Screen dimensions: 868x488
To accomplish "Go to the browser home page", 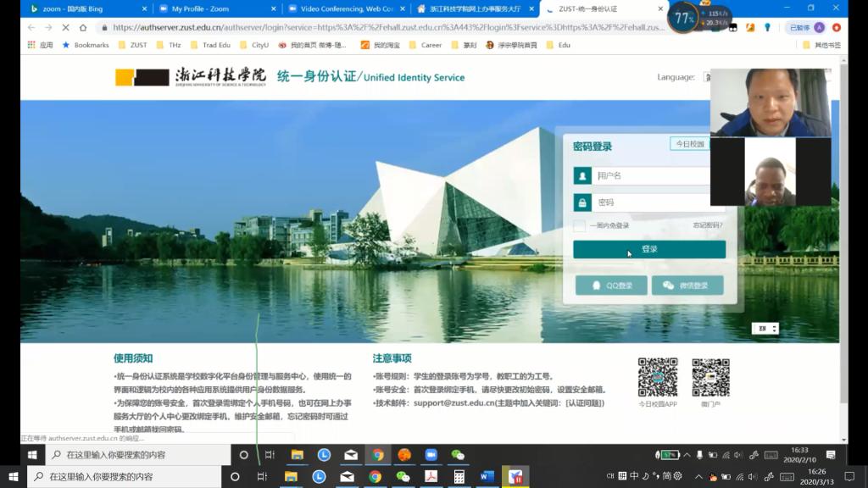I will (x=83, y=27).
